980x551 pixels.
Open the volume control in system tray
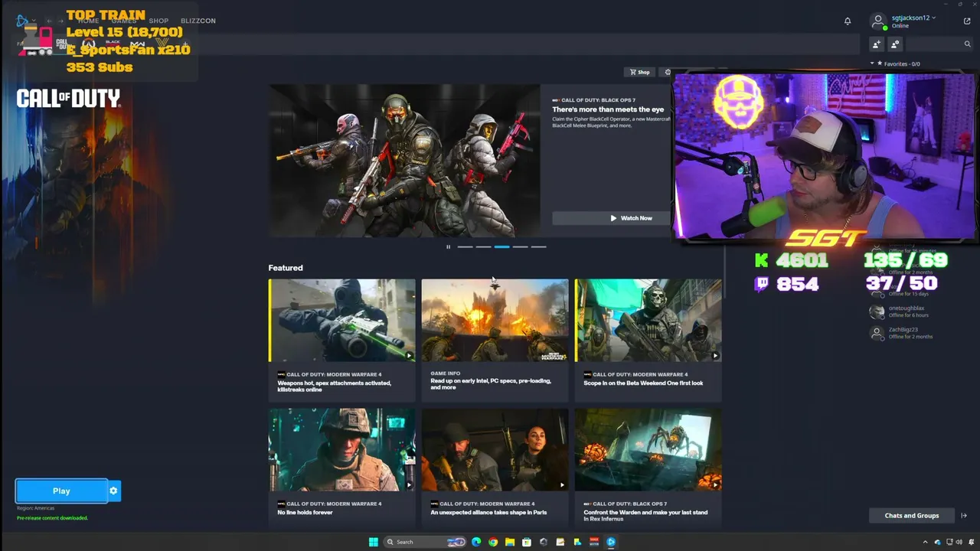[x=959, y=542]
